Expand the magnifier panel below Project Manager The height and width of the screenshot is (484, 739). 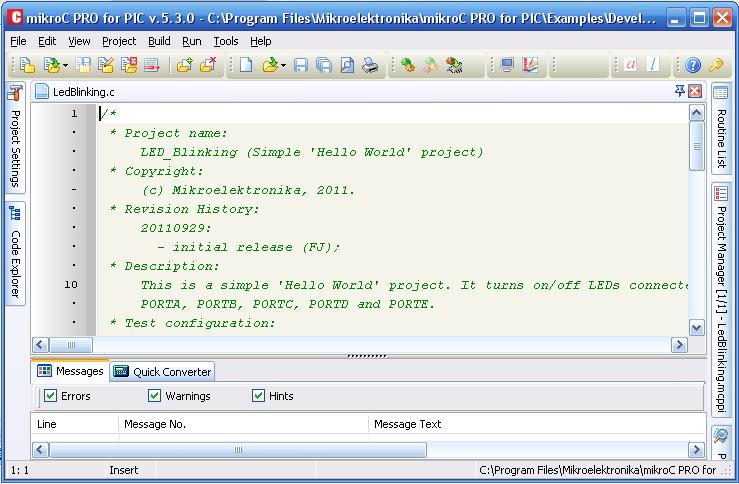pos(721,442)
